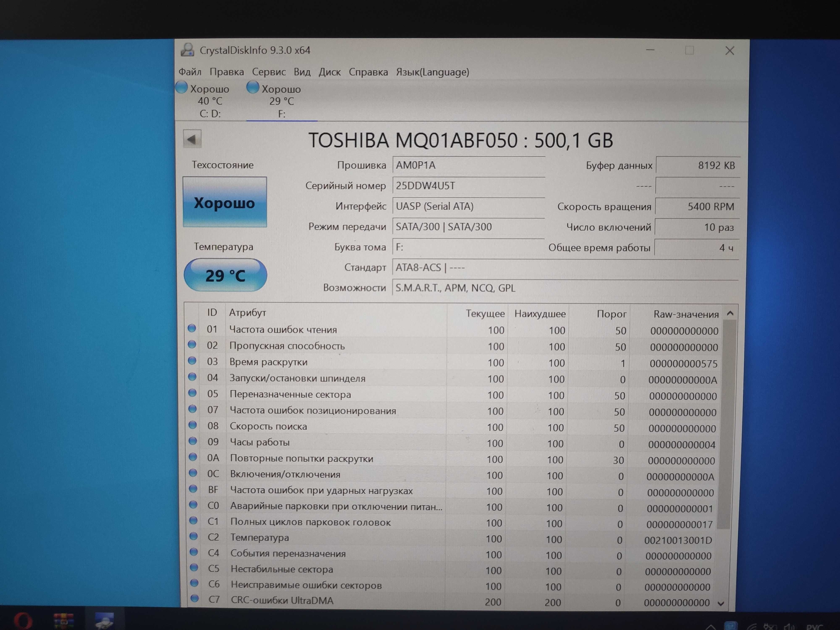Click the Скорость вращения value 5400 RPM
The height and width of the screenshot is (630, 840).
[698, 207]
